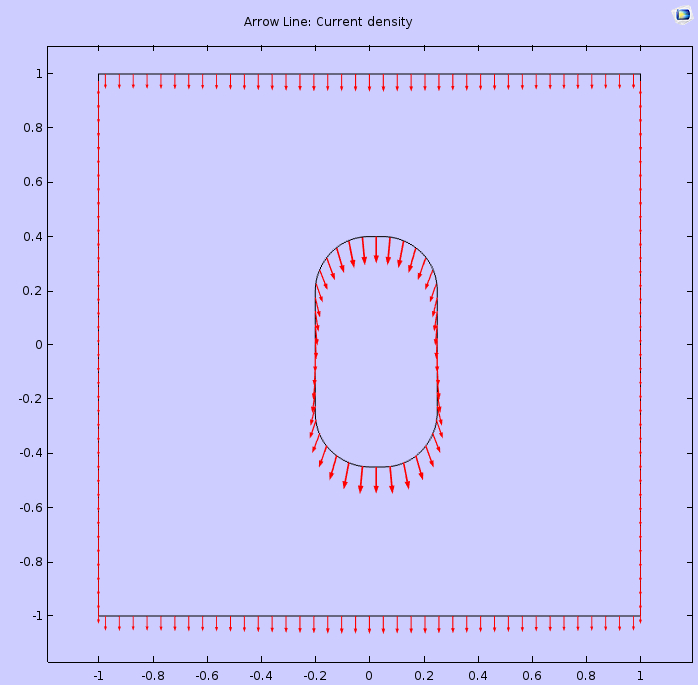Click the top-left corner of the outer square
This screenshot has width=698, height=685.
tap(98, 74)
